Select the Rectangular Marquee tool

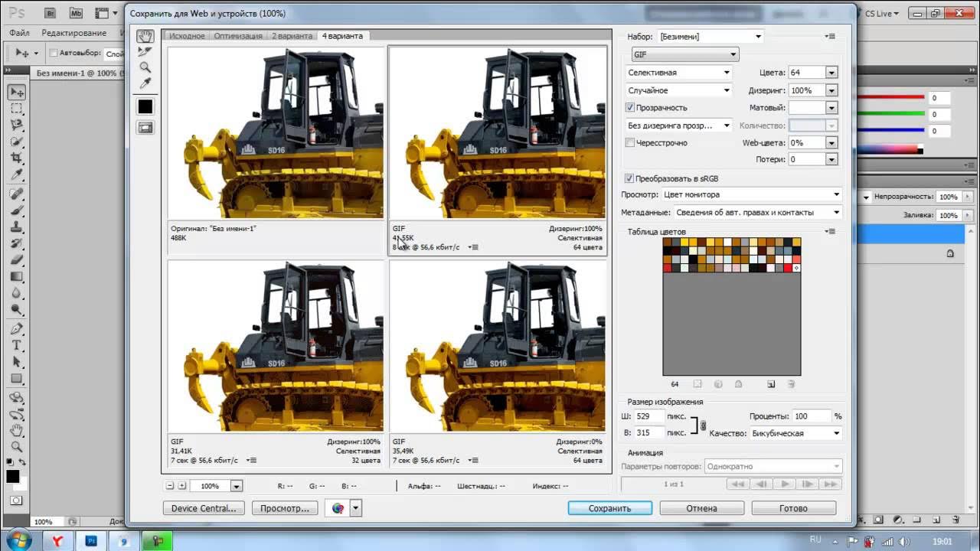[x=17, y=108]
